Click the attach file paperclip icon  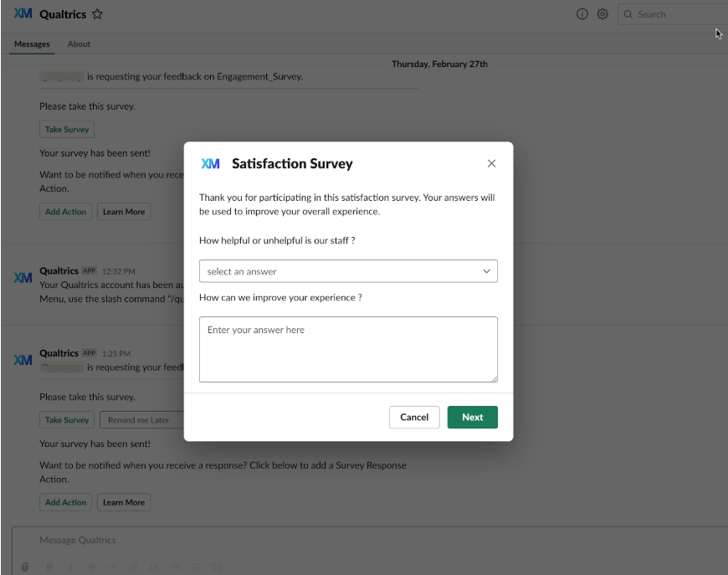[x=25, y=567]
